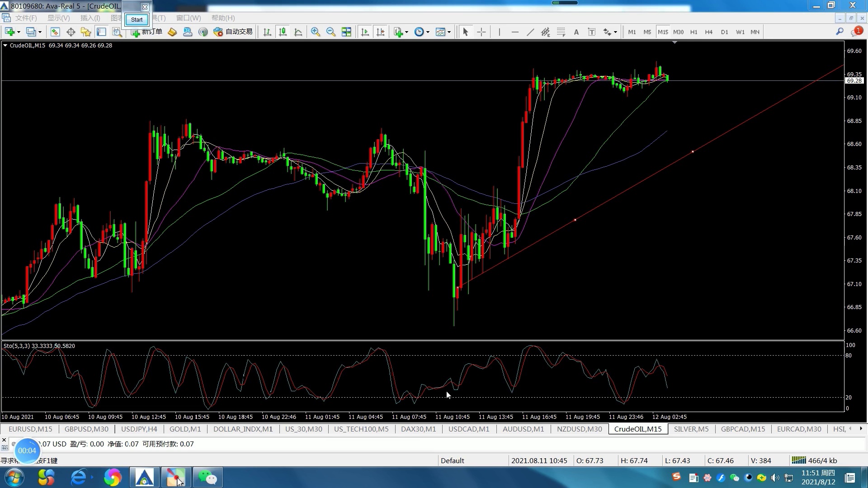Switch chart to bar chart icon
The width and height of the screenshot is (868, 488).
pos(267,32)
